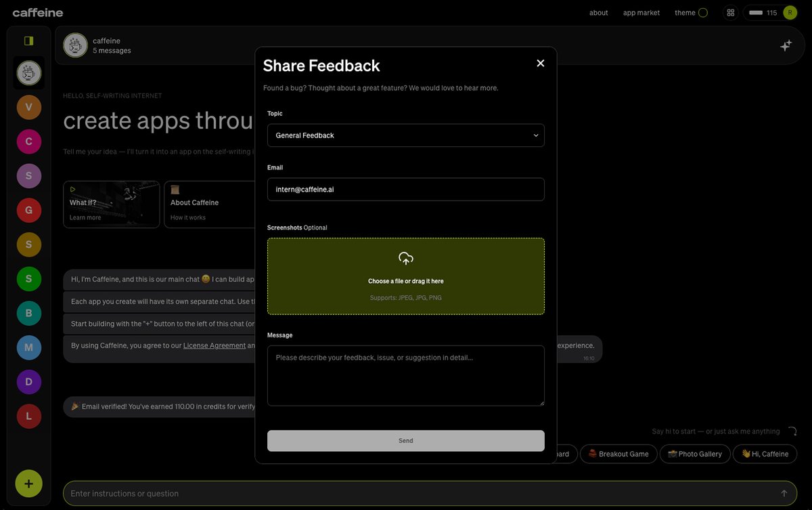Click the caffeine avatar in chat header
This screenshot has width=812, height=510.
[76, 45]
